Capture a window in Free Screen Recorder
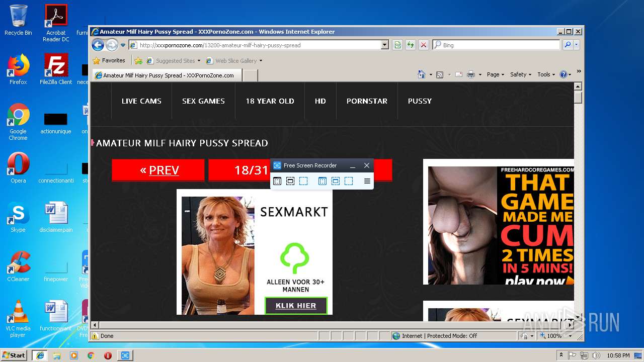Viewport: 644px width, 362px height. (290, 181)
